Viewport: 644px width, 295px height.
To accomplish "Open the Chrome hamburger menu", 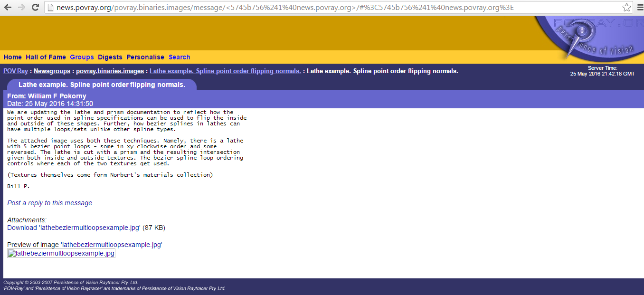I will tap(639, 8).
